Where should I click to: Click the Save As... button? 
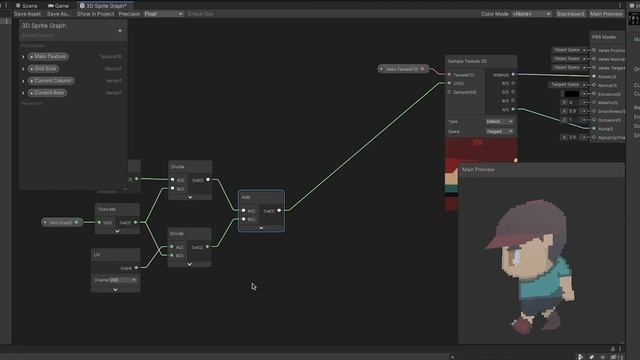58,14
